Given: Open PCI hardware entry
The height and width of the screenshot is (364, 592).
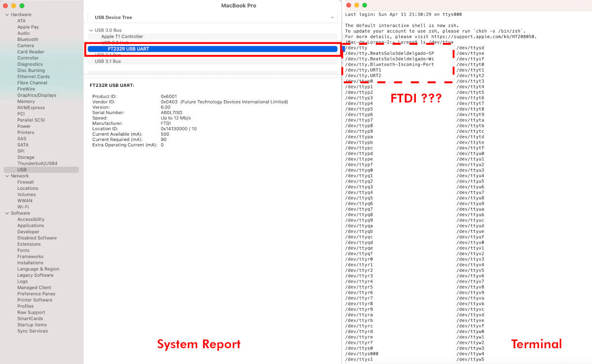Looking at the screenshot, I should pyautogui.click(x=21, y=114).
